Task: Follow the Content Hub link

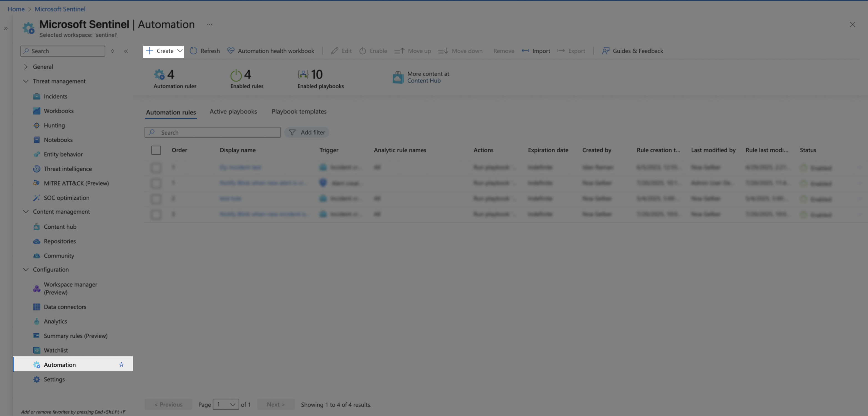Action: pos(423,81)
